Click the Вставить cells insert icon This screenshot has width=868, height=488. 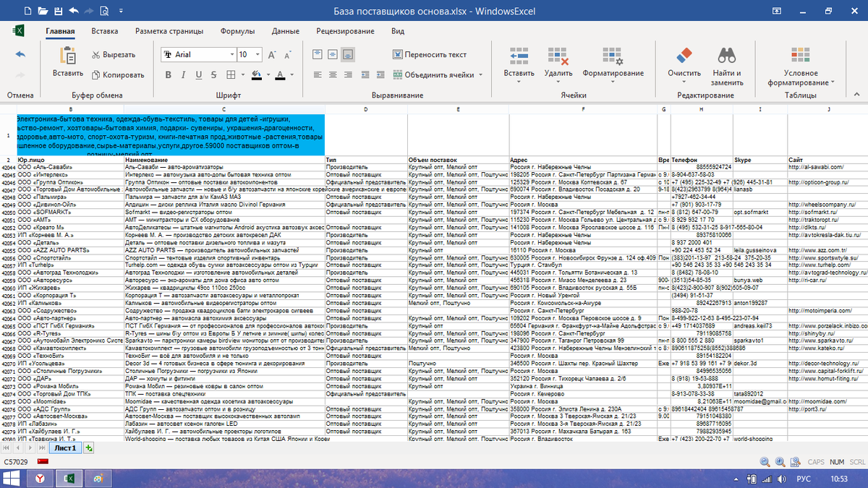[x=519, y=56]
